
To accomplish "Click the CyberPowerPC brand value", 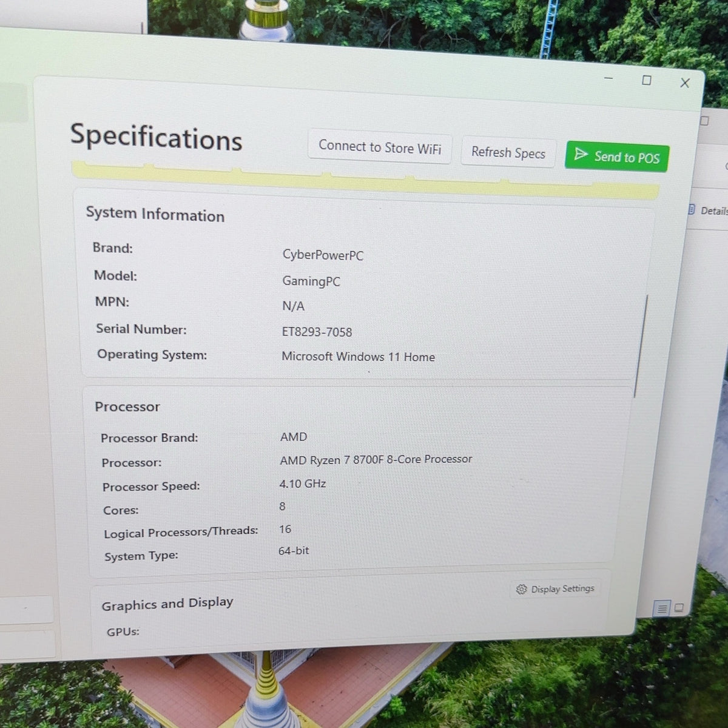I will click(x=323, y=255).
